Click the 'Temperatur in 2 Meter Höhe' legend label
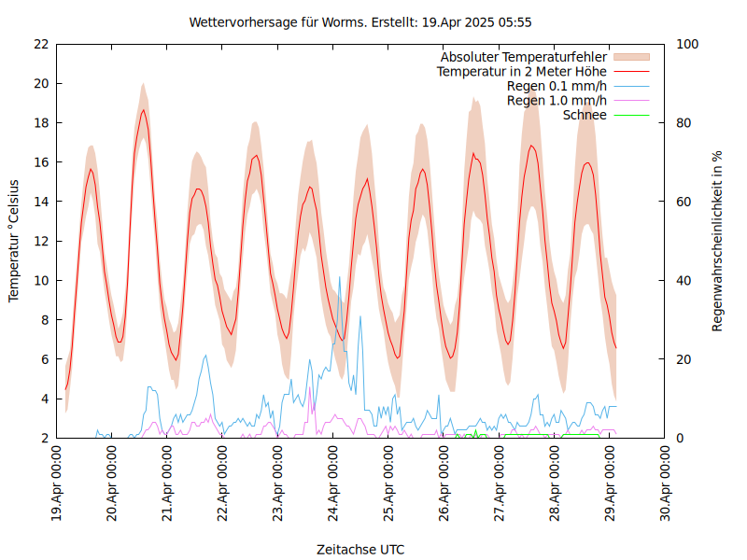The image size is (747, 560). [x=522, y=71]
